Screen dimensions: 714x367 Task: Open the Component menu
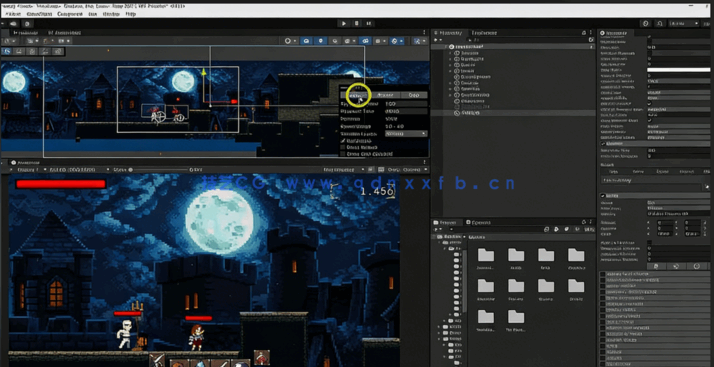click(x=70, y=14)
